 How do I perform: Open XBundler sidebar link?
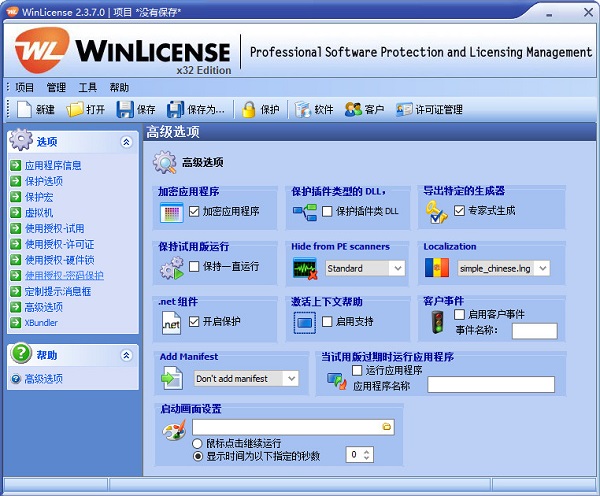(41, 323)
